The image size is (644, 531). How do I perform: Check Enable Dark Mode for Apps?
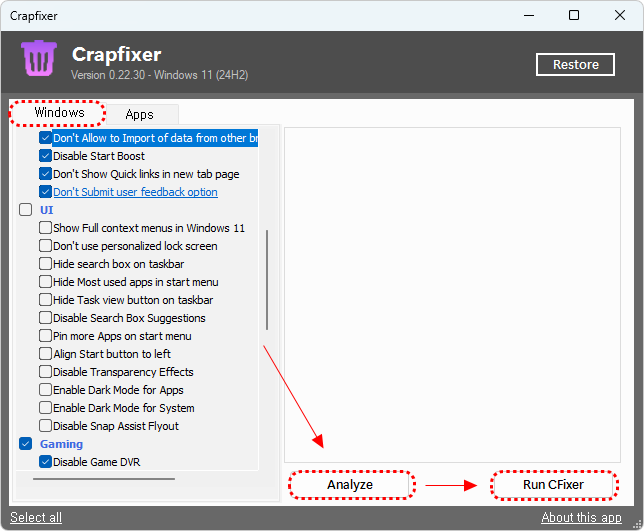coord(45,390)
